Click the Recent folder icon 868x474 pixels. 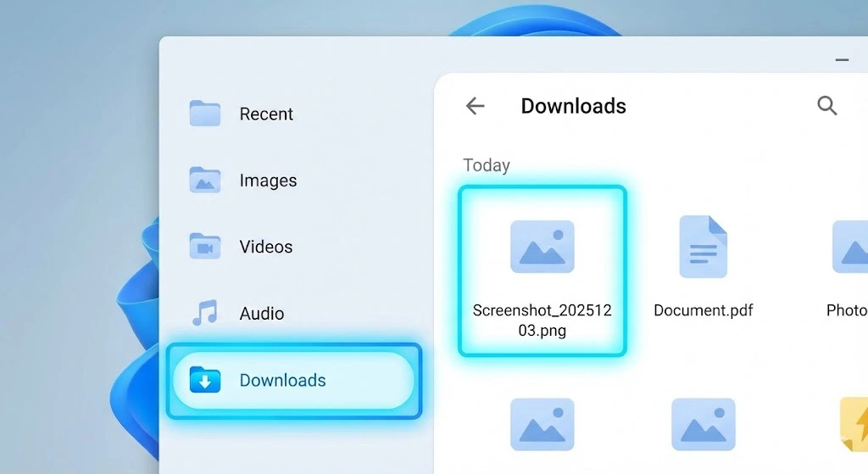pyautogui.click(x=205, y=113)
